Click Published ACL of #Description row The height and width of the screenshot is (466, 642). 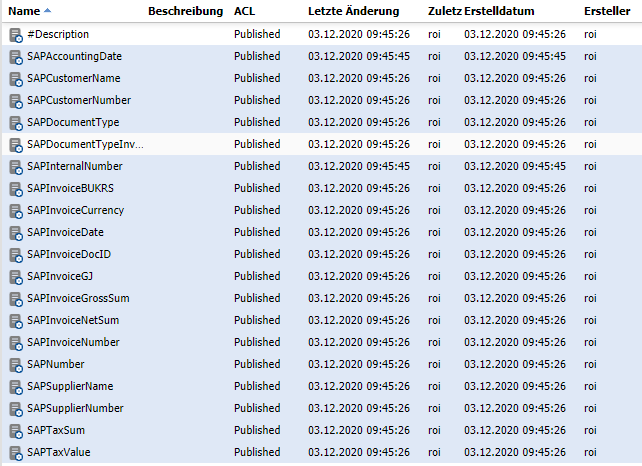(x=257, y=34)
